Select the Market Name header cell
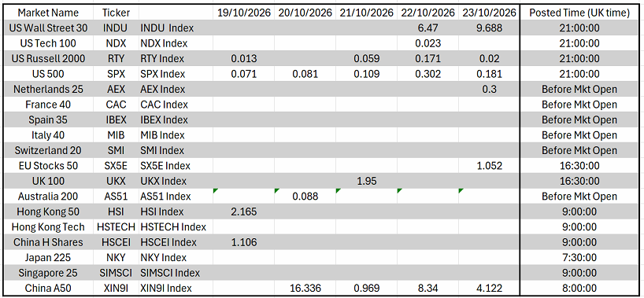The width and height of the screenshot is (644, 298). (x=48, y=13)
